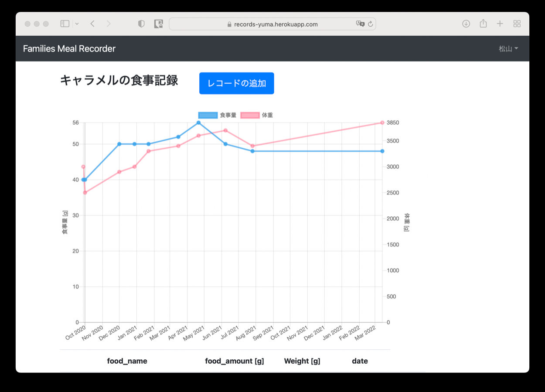Open the share sheet icon
This screenshot has width=545, height=392.
[x=483, y=24]
